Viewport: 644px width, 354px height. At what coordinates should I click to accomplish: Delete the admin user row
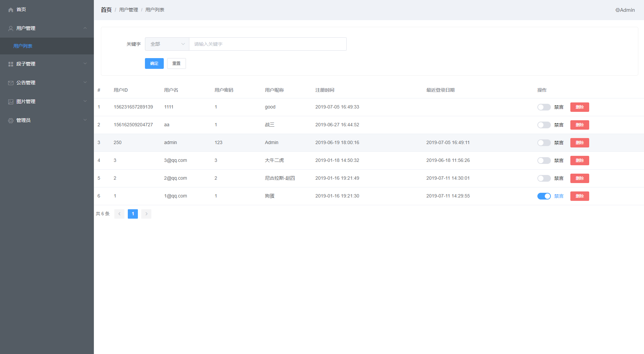point(580,143)
